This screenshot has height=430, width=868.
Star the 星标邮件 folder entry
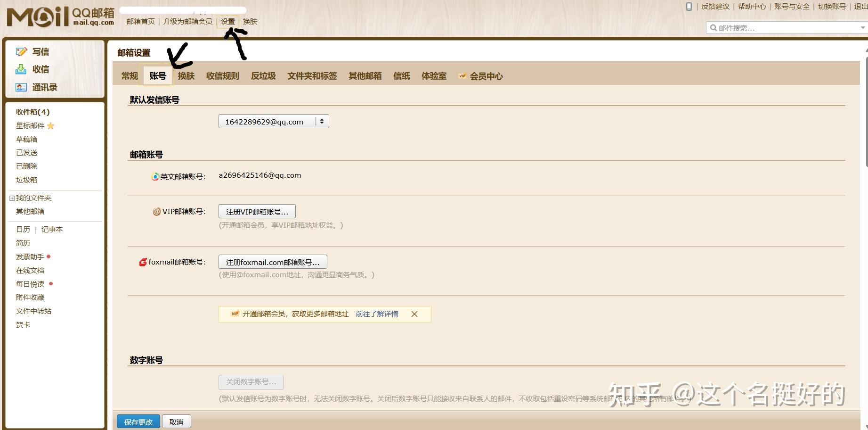[x=51, y=126]
